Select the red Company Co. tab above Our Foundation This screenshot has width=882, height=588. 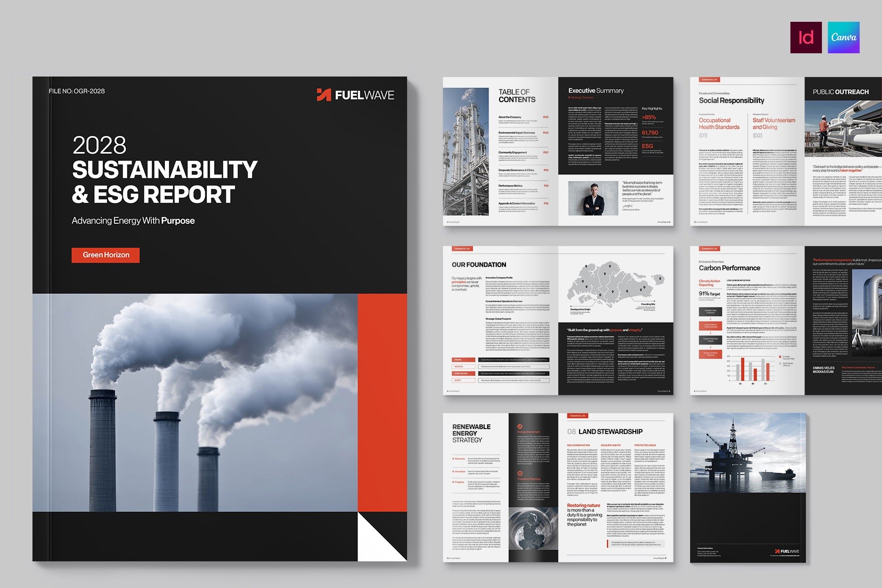(461, 248)
